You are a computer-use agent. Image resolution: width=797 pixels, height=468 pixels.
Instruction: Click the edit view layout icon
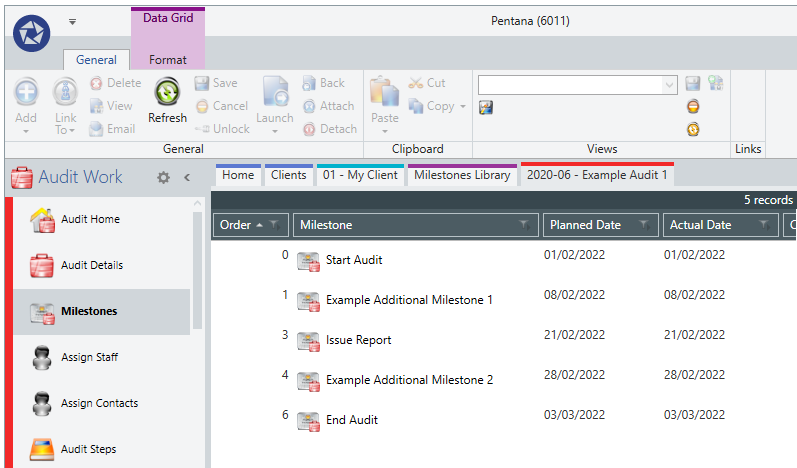coord(486,107)
